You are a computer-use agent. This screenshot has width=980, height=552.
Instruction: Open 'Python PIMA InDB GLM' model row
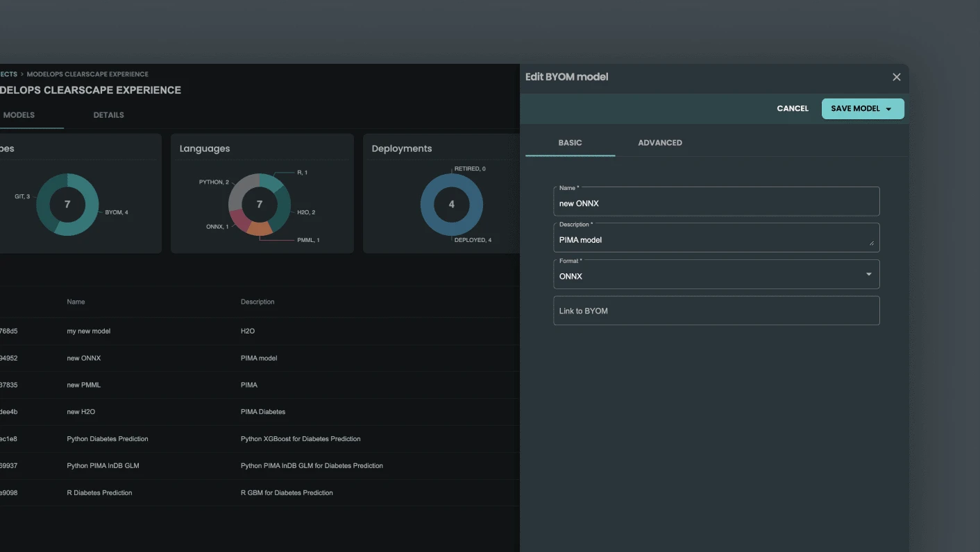pyautogui.click(x=103, y=466)
